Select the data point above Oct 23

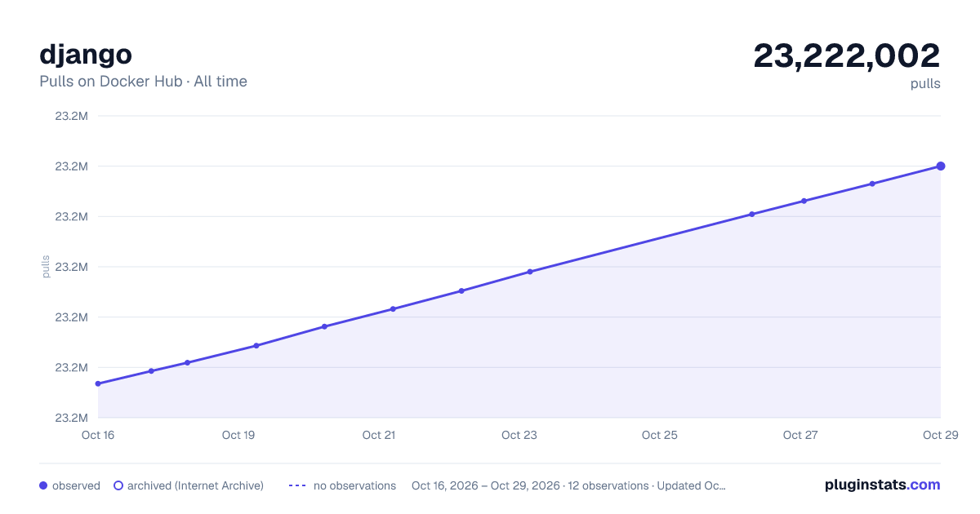tap(530, 272)
